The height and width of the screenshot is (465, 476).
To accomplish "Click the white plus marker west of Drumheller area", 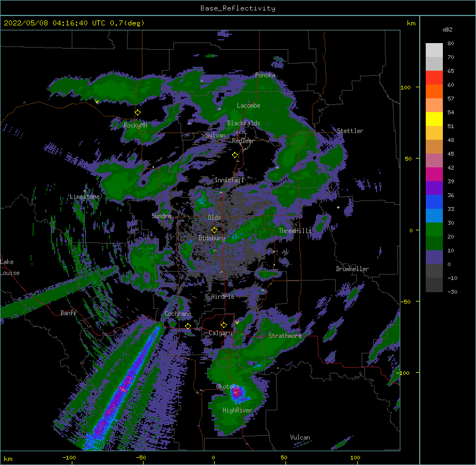I will [x=338, y=207].
